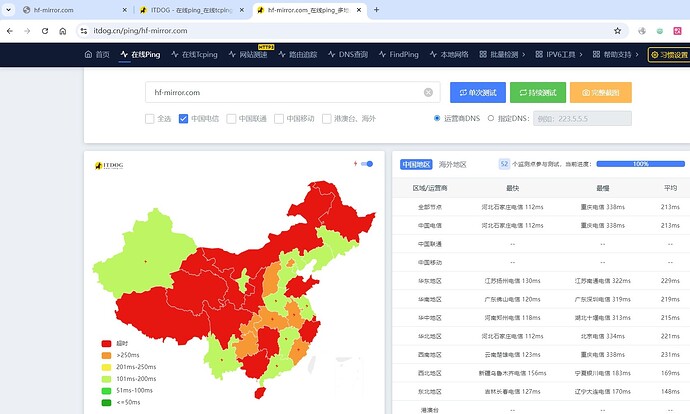The width and height of the screenshot is (690, 414).
Task: Open the 路由追踪 menu item
Action: [297, 55]
